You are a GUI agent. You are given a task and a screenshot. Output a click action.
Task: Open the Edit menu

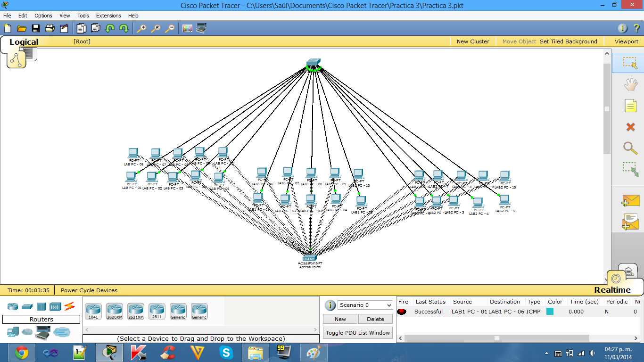pyautogui.click(x=23, y=16)
